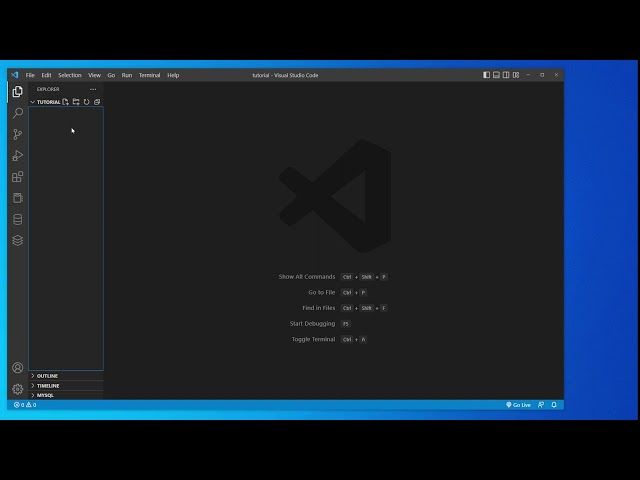The image size is (640, 480).
Task: Open Explorer views and more actions ellipsis
Action: point(93,89)
